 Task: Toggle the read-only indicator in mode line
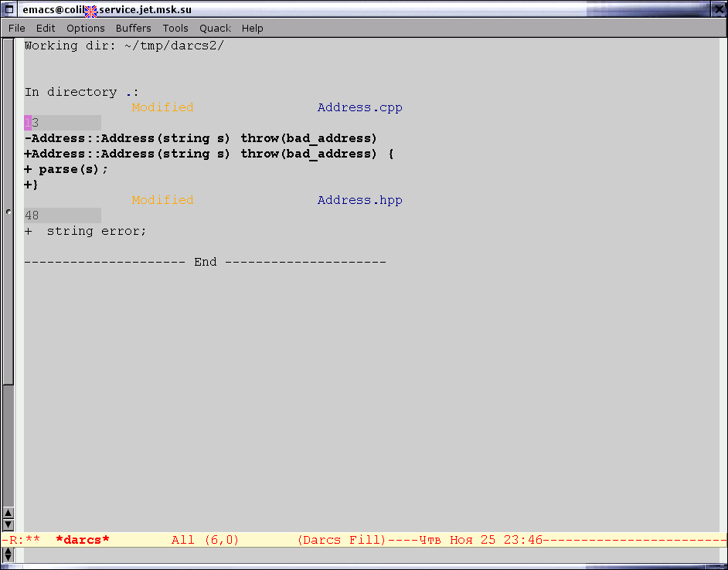[x=13, y=540]
